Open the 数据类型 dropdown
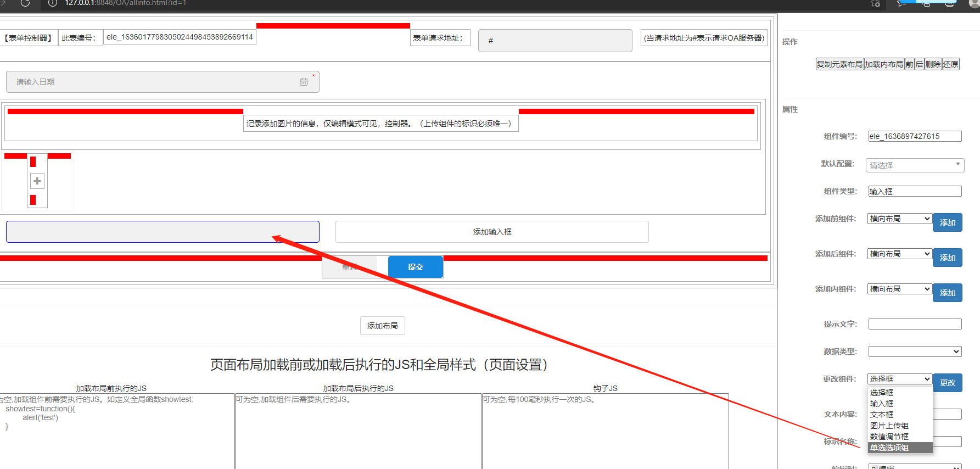 (x=915, y=351)
